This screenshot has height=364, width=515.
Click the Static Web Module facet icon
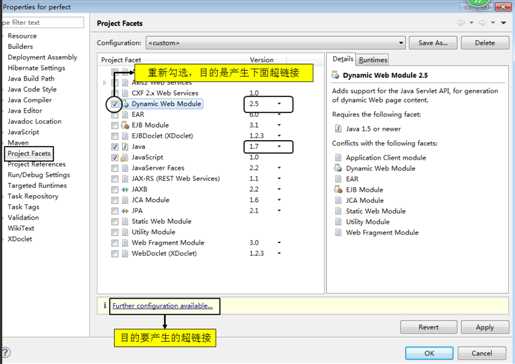click(125, 221)
